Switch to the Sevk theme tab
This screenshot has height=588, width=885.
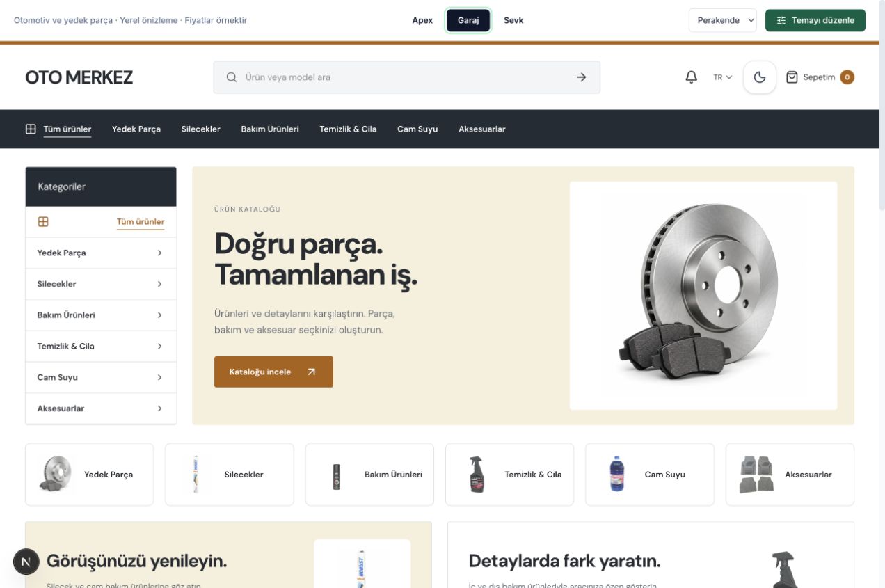pos(513,20)
